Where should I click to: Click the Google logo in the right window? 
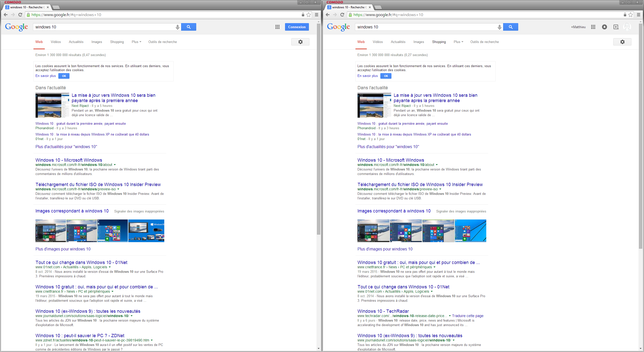pyautogui.click(x=339, y=27)
